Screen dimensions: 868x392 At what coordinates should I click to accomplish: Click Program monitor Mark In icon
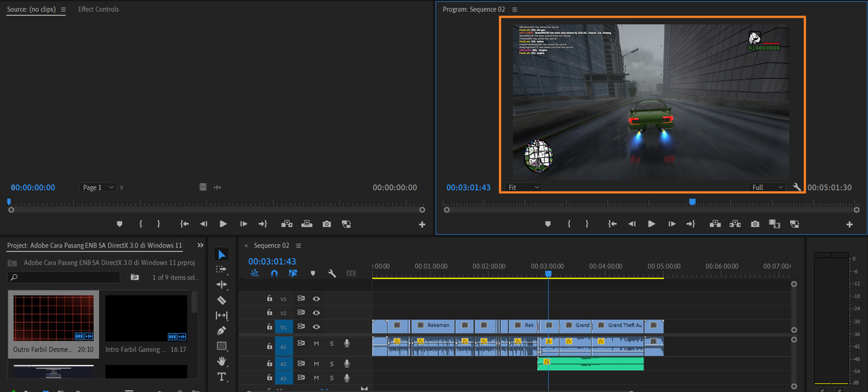click(x=569, y=224)
